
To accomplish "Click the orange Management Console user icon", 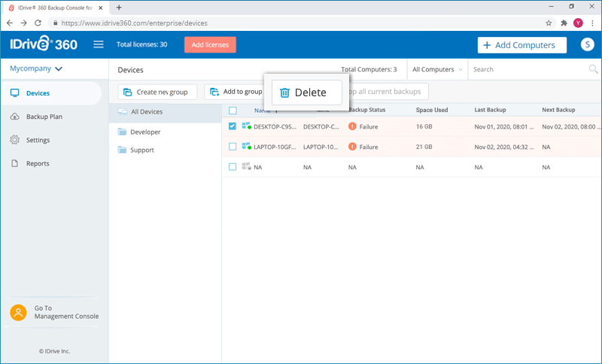I will pos(18,313).
